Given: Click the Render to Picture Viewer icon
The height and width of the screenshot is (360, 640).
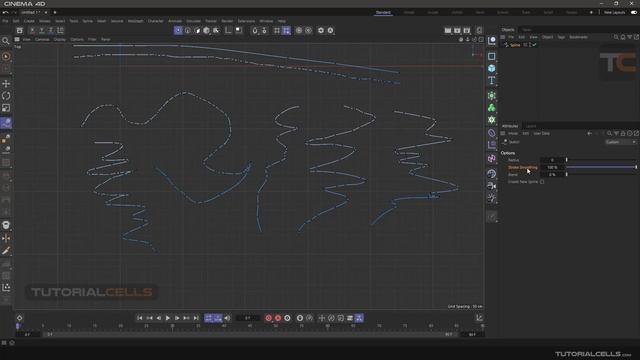Looking at the screenshot, I should click(457, 30).
